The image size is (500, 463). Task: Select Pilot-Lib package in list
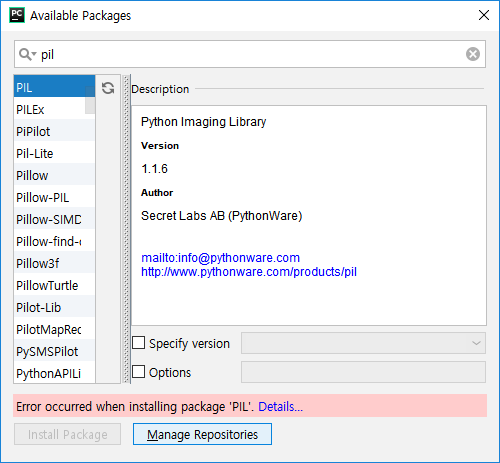coord(54,306)
